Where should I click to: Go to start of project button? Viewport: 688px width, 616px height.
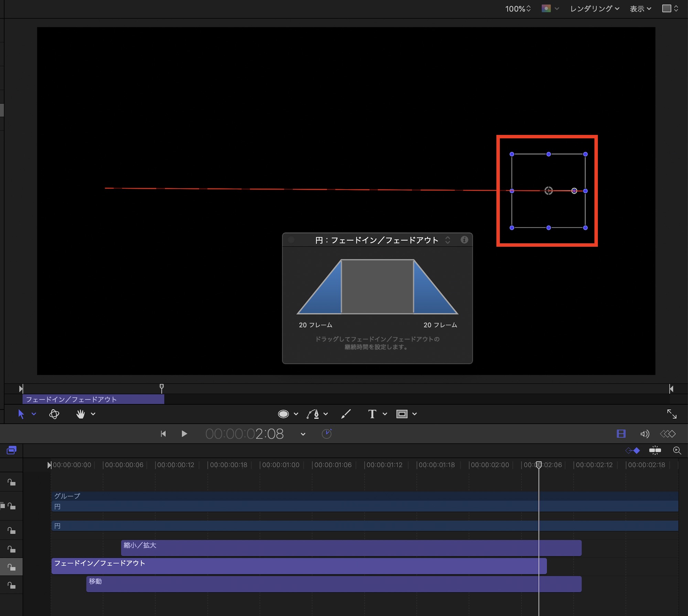tap(163, 434)
